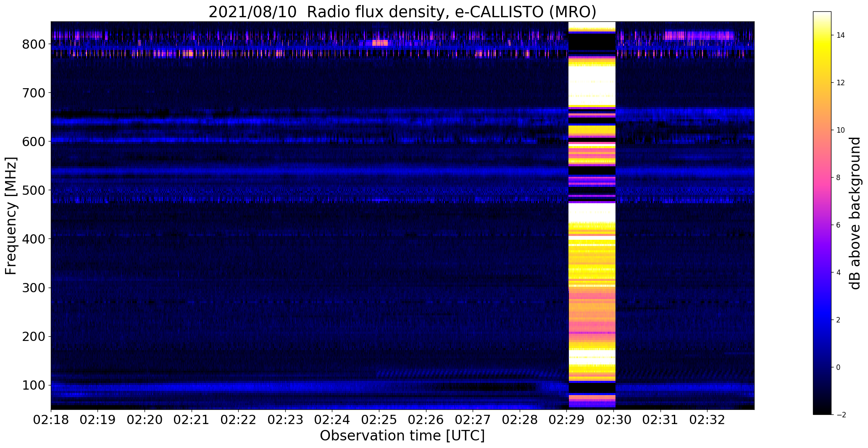Viewport: 868px width, 448px height.
Task: Click the colorbar tick label 6
Action: 839,225
